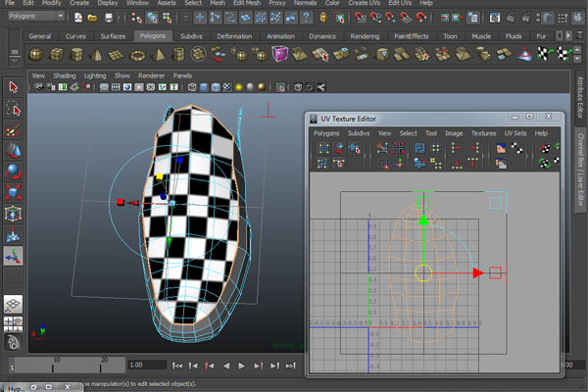This screenshot has height=392, width=588.
Task: Create a polygon cylinder from the shelf
Action: pyautogui.click(x=76, y=55)
